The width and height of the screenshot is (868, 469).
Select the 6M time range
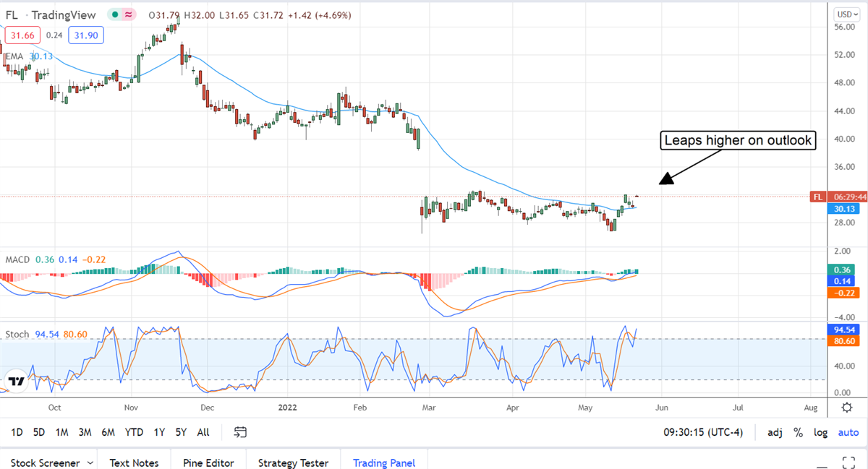pos(109,432)
